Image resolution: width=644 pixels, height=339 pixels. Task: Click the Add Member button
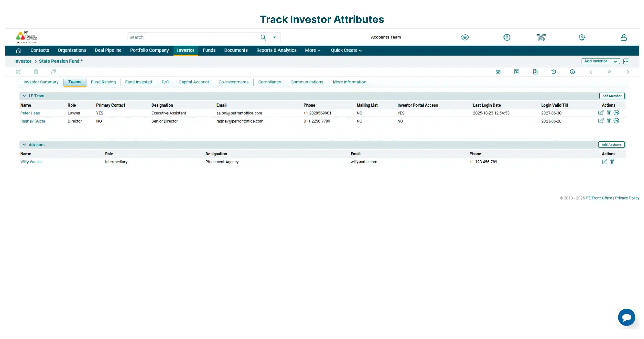coord(612,96)
